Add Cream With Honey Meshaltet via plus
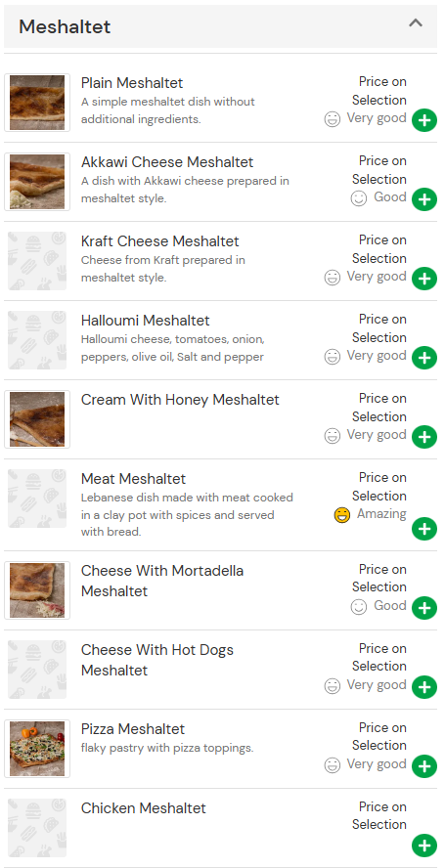Viewport: 445px width, 868px height. [x=423, y=437]
